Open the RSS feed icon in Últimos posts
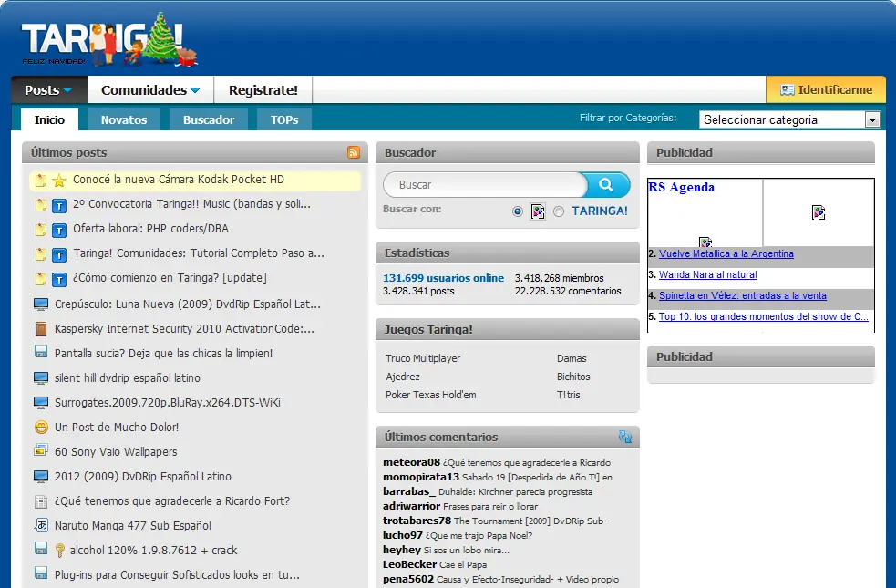 (x=354, y=152)
